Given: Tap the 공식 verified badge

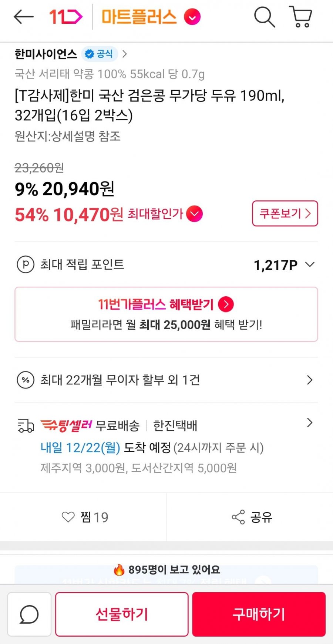Looking at the screenshot, I should [x=99, y=54].
